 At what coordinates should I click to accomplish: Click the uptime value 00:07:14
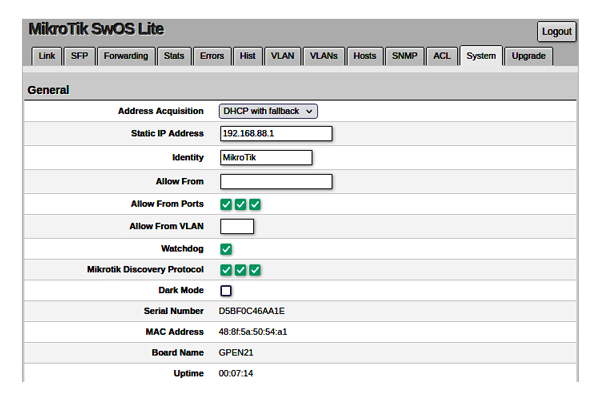click(x=236, y=373)
